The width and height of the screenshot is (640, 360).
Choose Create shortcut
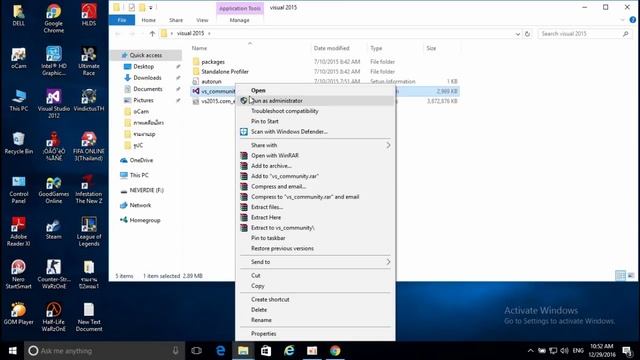pos(315,299)
